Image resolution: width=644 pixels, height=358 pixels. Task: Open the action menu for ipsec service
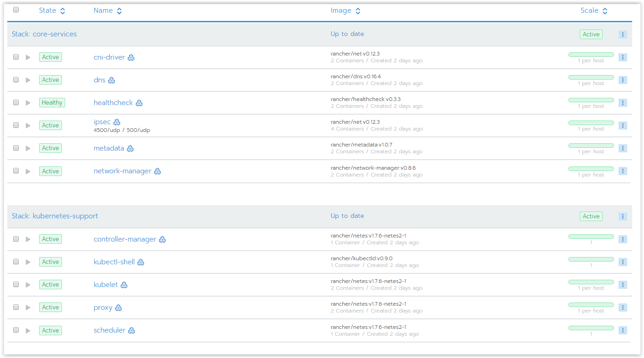pyautogui.click(x=623, y=126)
